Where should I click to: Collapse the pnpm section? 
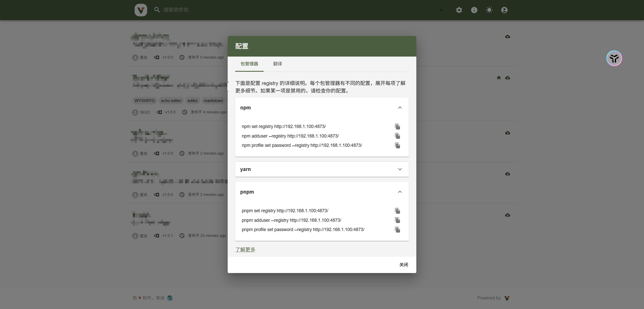(x=400, y=192)
